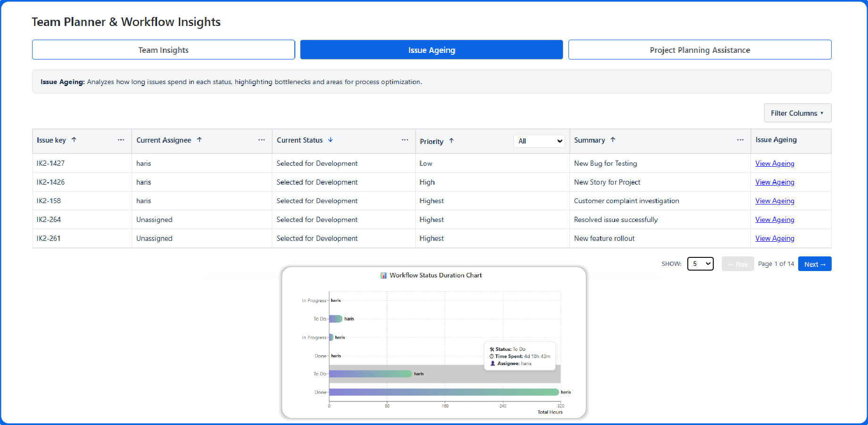Sort by Priority arrow icon
The height and width of the screenshot is (425, 868).
[x=451, y=141]
